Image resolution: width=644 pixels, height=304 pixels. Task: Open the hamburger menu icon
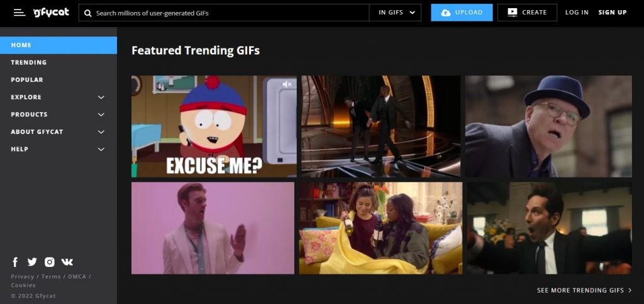click(19, 13)
